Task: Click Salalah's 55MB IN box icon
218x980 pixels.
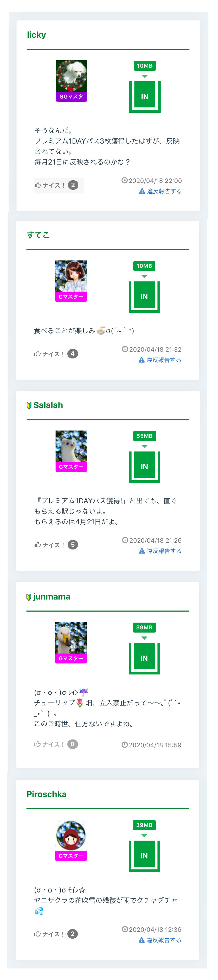Action: pyautogui.click(x=145, y=466)
